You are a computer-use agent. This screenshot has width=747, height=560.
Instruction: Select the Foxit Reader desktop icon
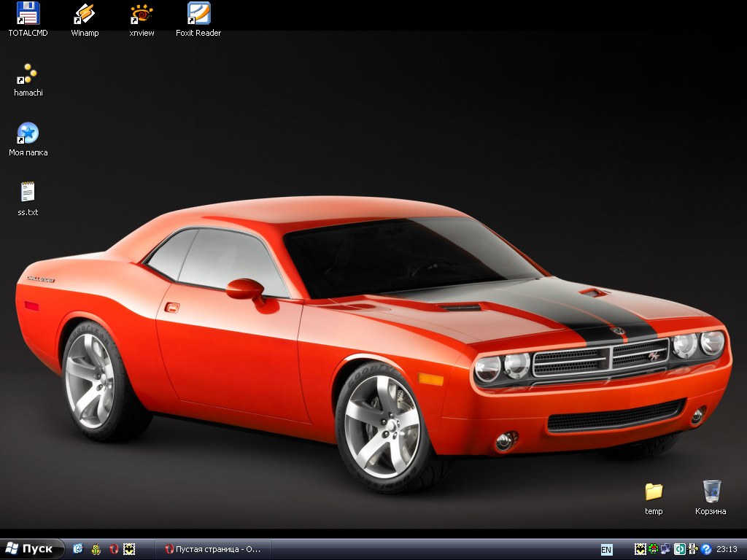pos(198,13)
